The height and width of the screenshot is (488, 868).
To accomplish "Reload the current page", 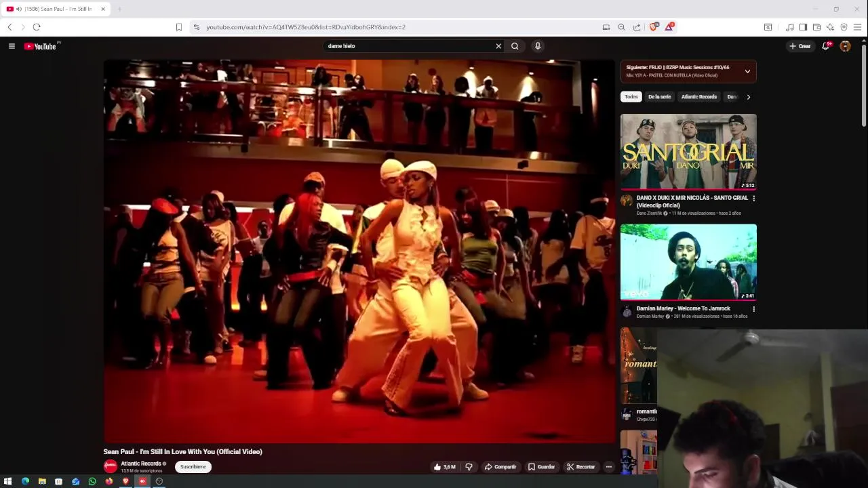I will (37, 27).
